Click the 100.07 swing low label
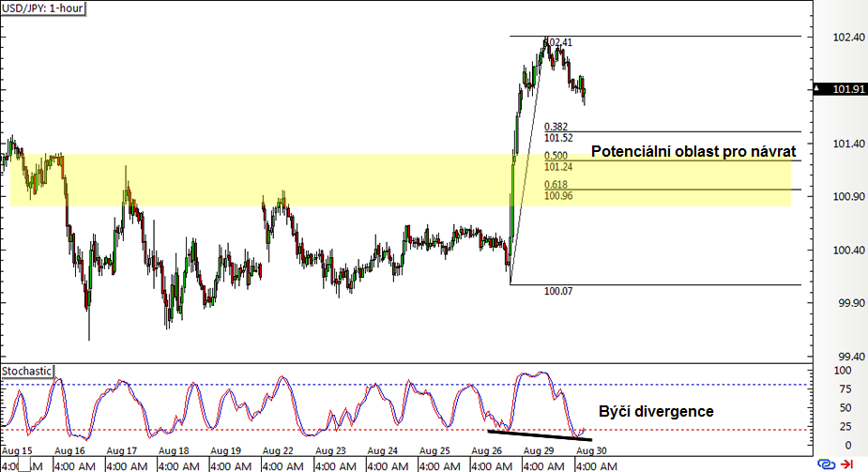Screen dimensions: 868x472 coord(558,291)
